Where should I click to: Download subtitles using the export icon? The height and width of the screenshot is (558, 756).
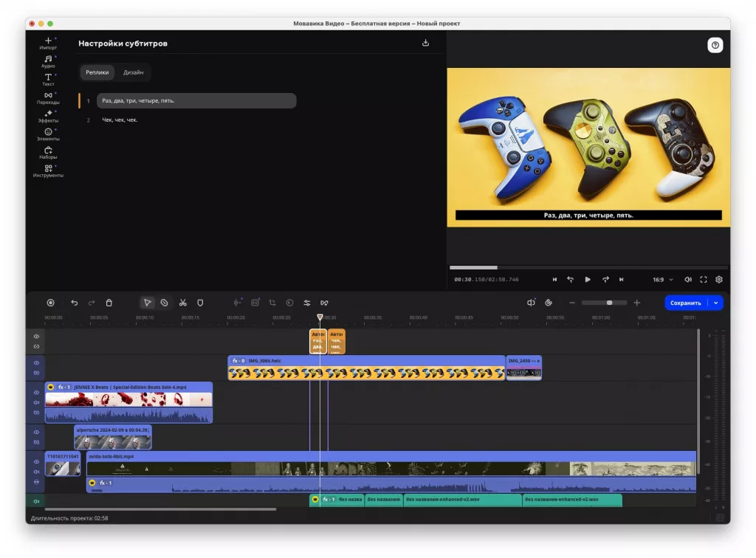coord(425,43)
